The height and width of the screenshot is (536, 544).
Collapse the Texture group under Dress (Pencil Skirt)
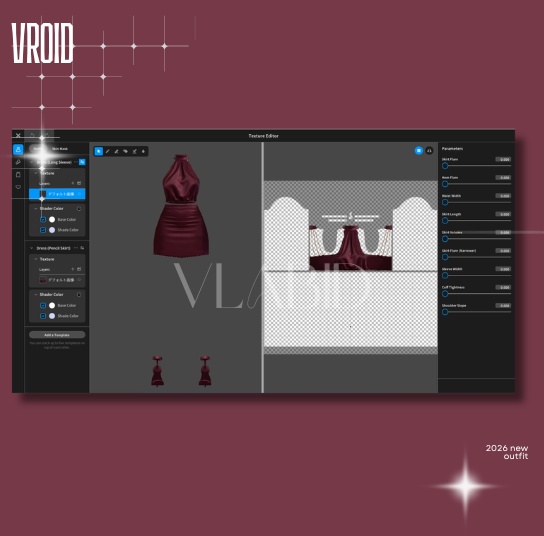coord(36,259)
